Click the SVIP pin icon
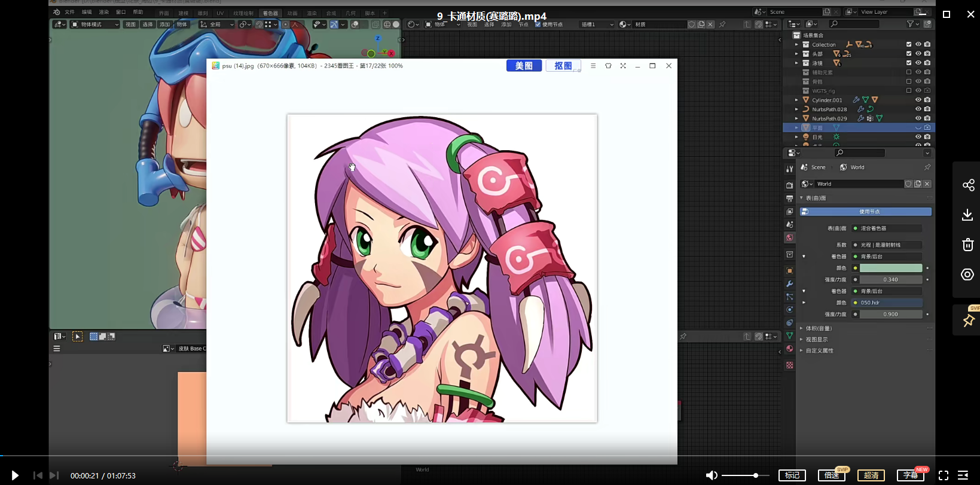The image size is (980, 485). click(x=968, y=321)
